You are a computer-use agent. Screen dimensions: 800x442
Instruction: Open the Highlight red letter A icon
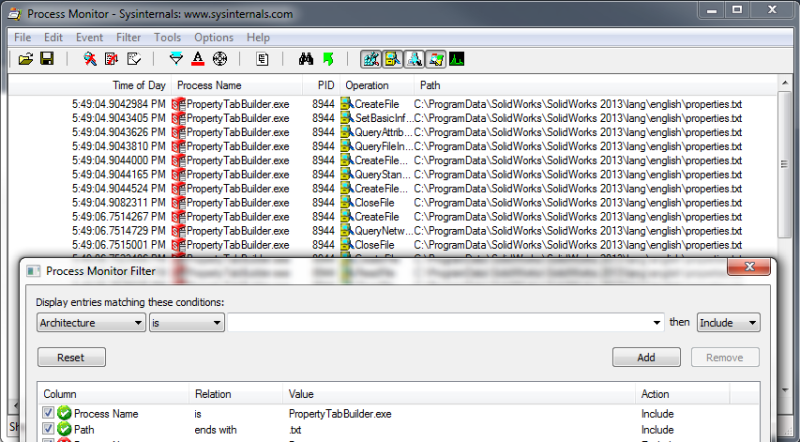pyautogui.click(x=198, y=59)
